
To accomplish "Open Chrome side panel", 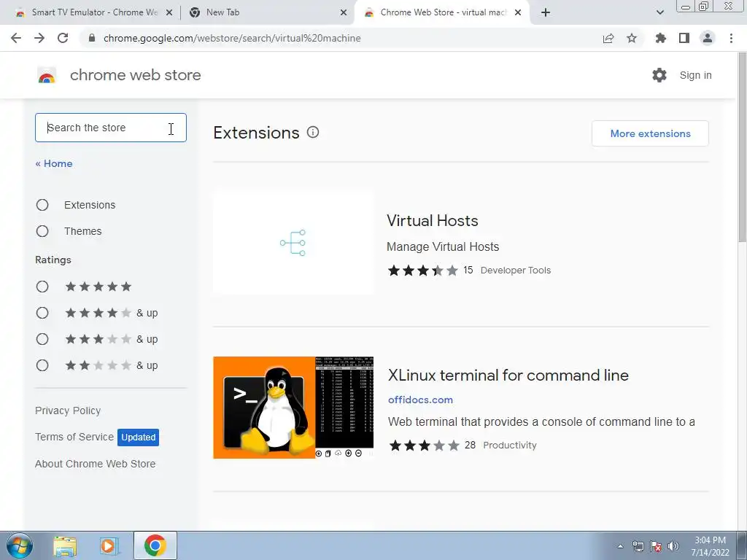I will pyautogui.click(x=684, y=38).
